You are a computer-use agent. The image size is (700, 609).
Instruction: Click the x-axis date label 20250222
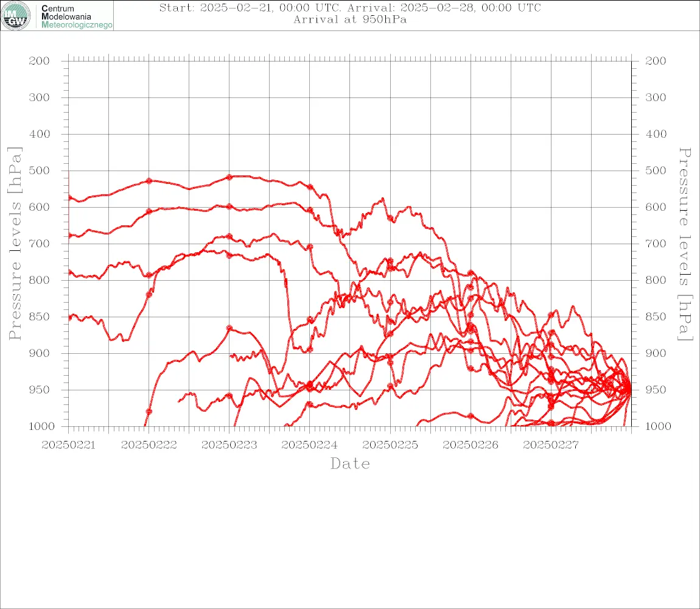point(149,445)
